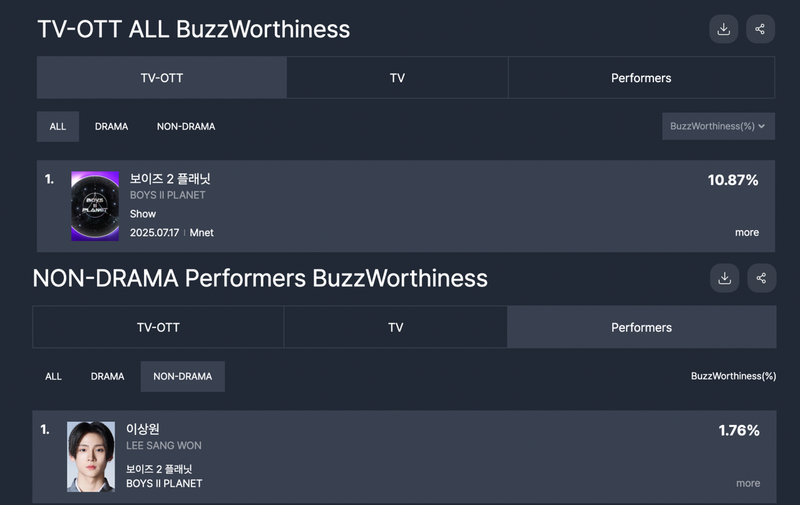This screenshot has height=505, width=800.
Task: Switch to TV-OTT tab in lower section
Action: [x=158, y=327]
